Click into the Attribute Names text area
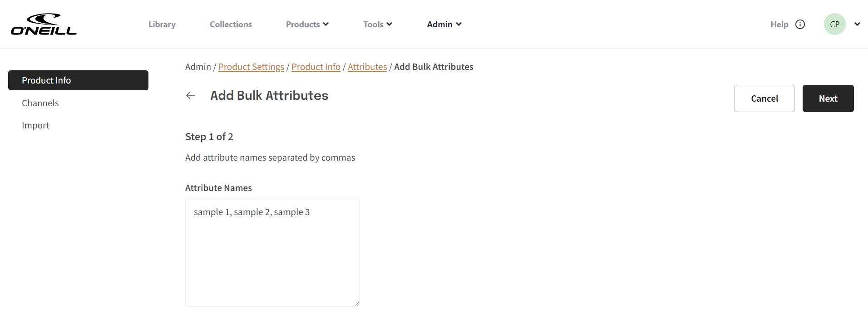 point(272,252)
